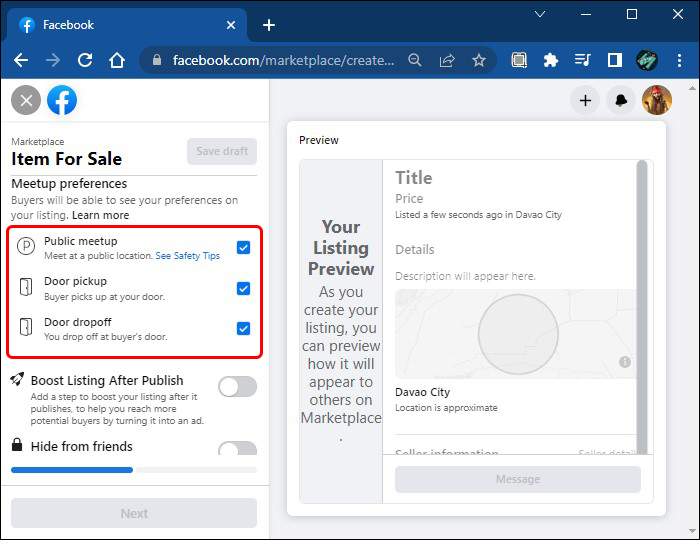The height and width of the screenshot is (540, 700).
Task: Uncheck the Door pickup checkbox
Action: tap(243, 288)
